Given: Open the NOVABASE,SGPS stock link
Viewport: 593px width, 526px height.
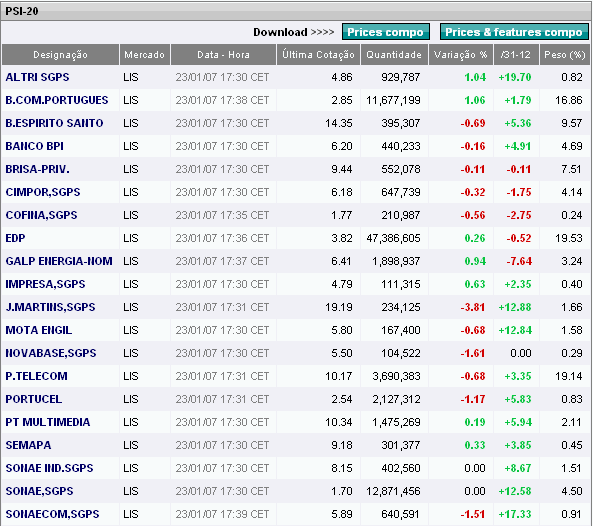Looking at the screenshot, I should click(51, 353).
